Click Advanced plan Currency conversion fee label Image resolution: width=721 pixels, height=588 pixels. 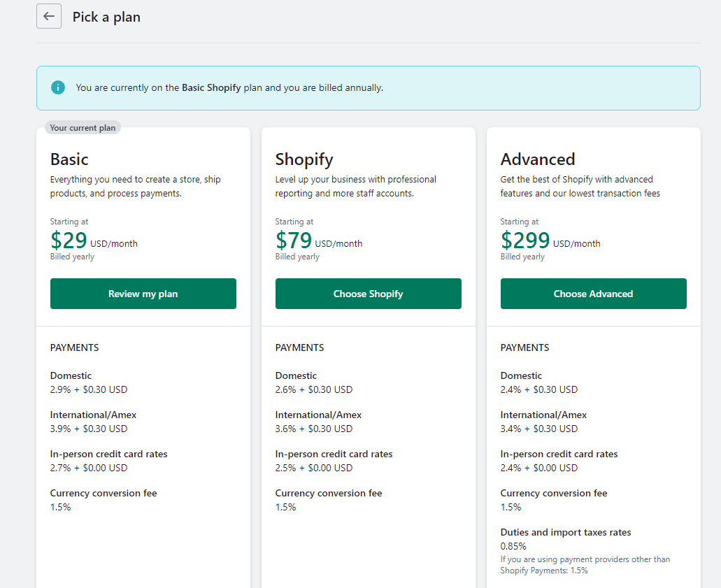click(554, 493)
